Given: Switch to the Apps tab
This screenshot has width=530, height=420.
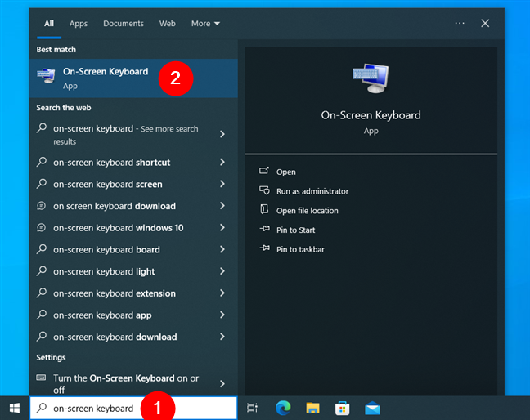Looking at the screenshot, I should pyautogui.click(x=79, y=24).
